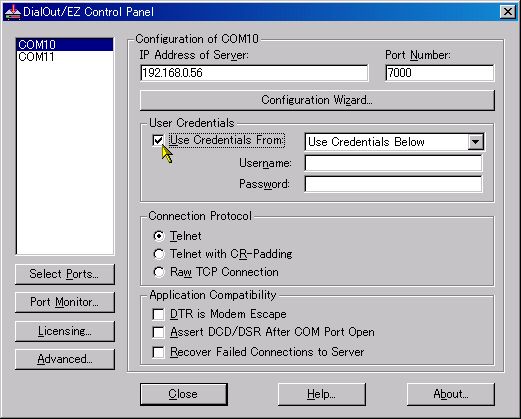Open the Use Credentials Below dropdown arrow
This screenshot has height=419, width=521.
click(475, 142)
